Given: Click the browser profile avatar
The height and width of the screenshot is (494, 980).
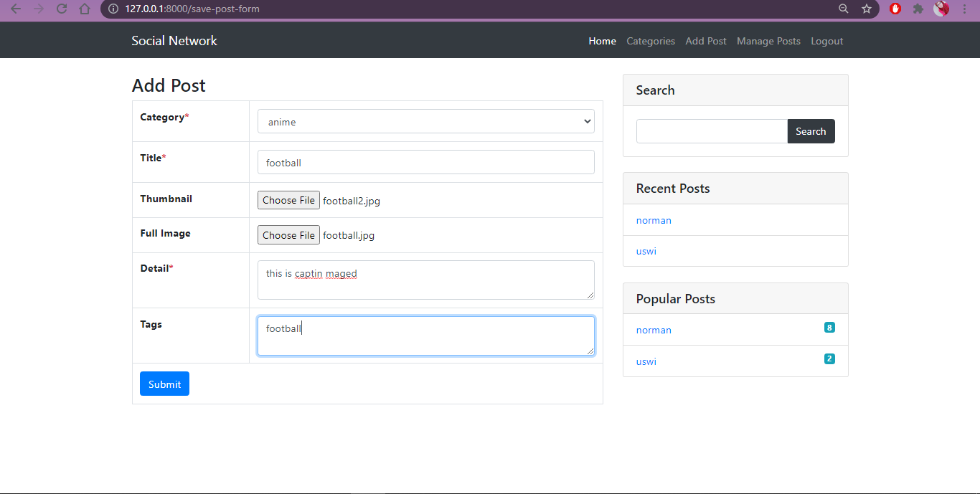Looking at the screenshot, I should [941, 9].
